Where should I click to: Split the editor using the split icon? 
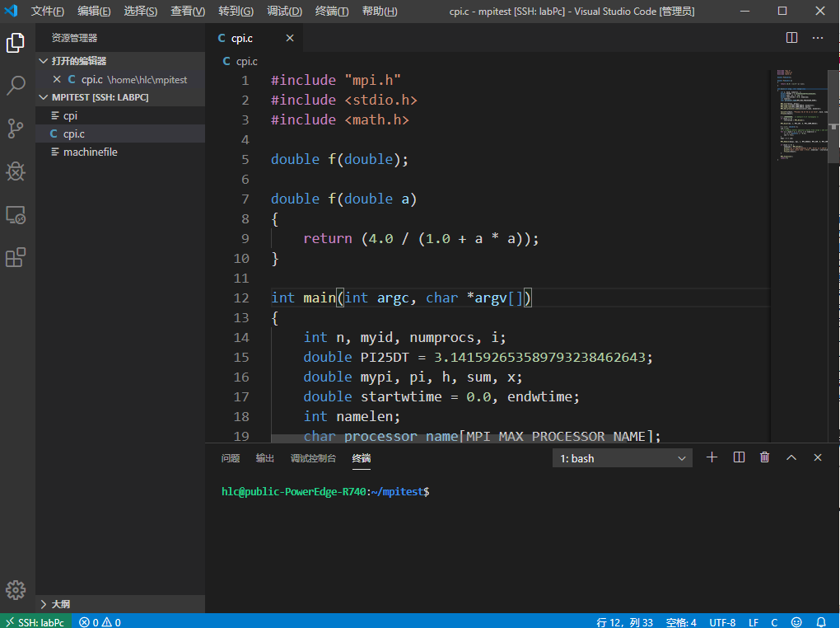(791, 37)
